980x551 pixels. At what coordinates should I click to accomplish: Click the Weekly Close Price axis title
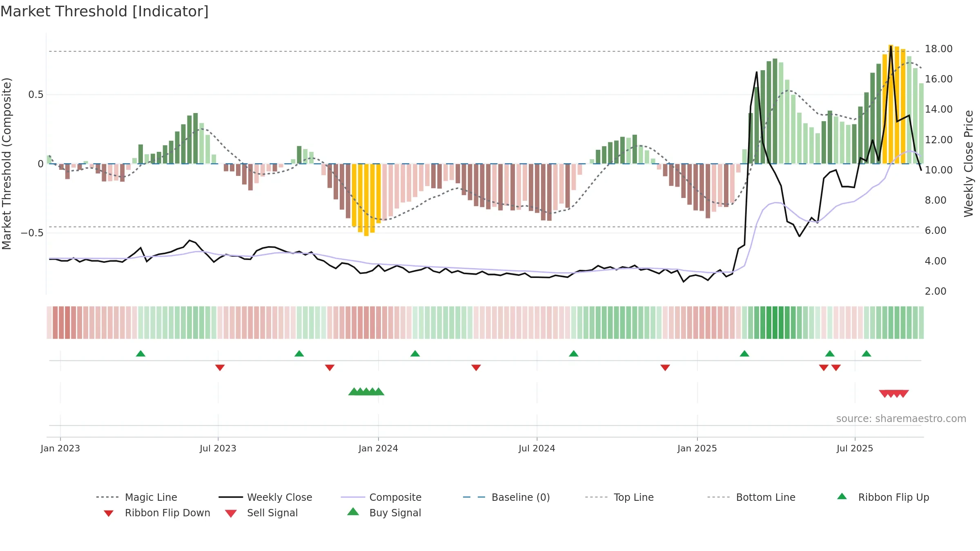point(969,164)
